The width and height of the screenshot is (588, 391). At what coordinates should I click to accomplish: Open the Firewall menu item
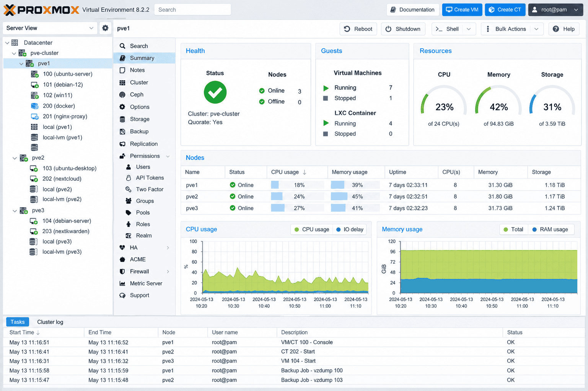tap(145, 271)
